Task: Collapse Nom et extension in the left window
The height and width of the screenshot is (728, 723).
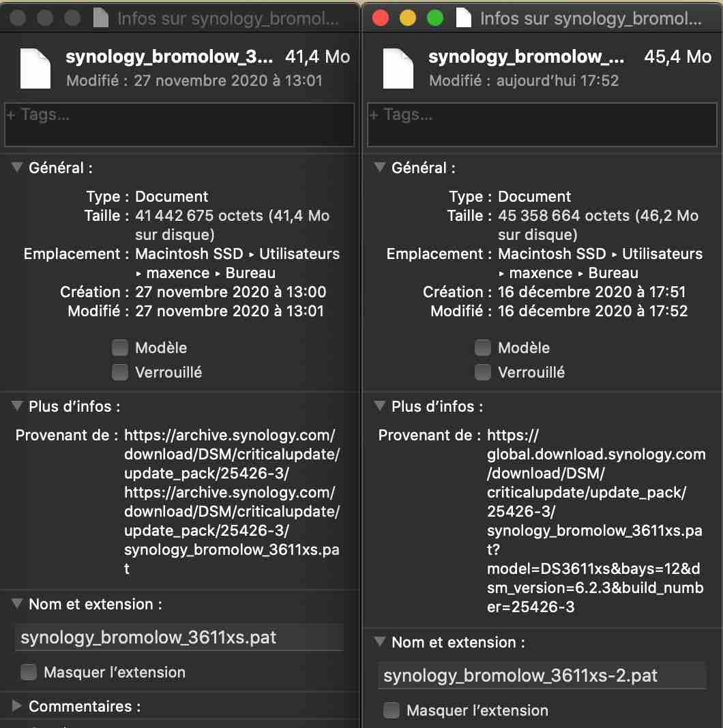Action: [17, 604]
